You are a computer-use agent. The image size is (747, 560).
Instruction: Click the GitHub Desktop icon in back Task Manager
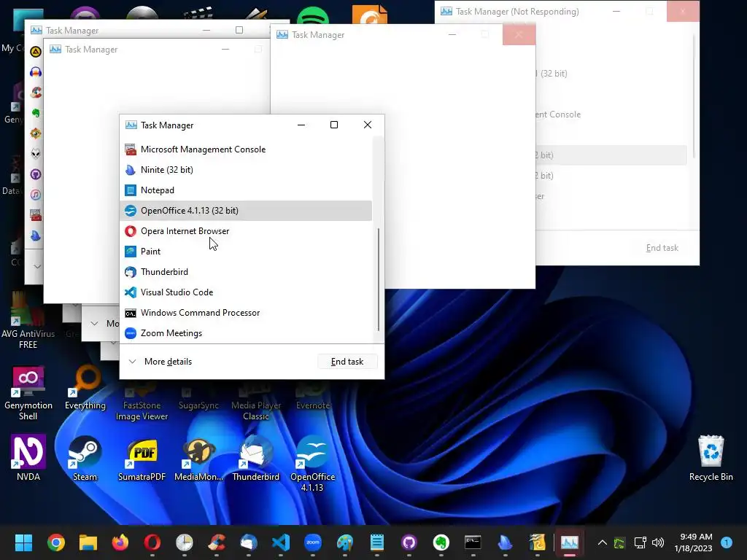point(36,174)
